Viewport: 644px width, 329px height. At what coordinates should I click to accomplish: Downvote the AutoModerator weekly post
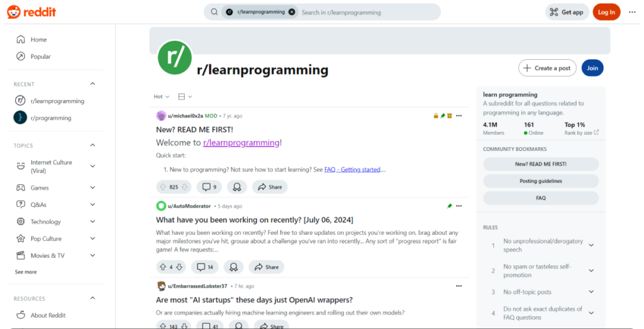click(x=179, y=267)
